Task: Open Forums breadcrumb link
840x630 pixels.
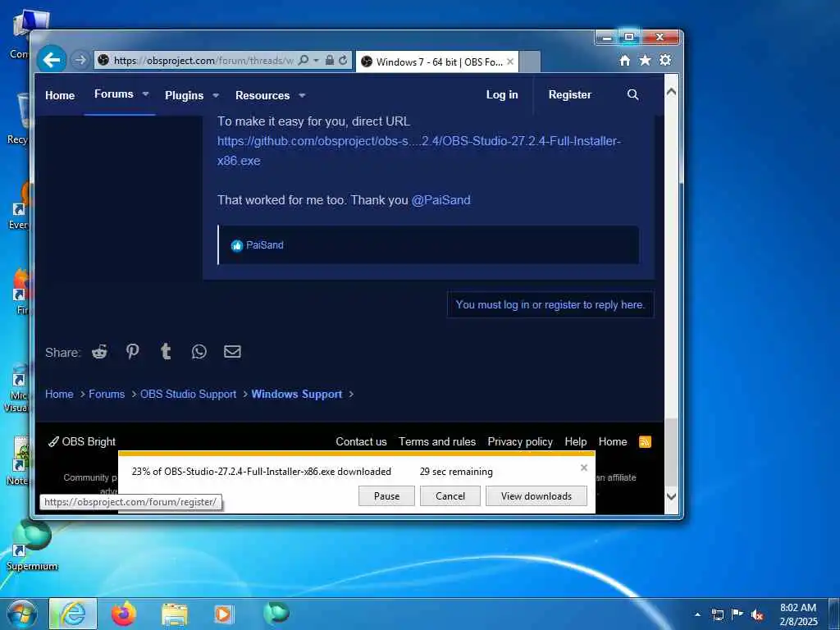Action: 107,395
